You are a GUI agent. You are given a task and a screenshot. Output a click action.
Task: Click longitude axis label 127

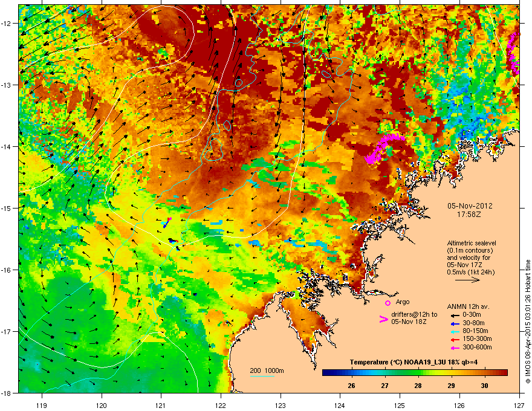click(x=519, y=405)
